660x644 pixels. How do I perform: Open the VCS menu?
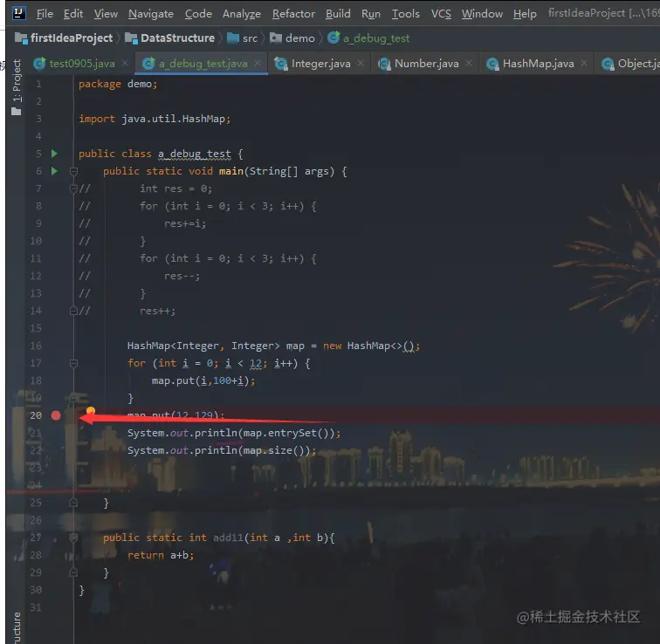point(441,14)
